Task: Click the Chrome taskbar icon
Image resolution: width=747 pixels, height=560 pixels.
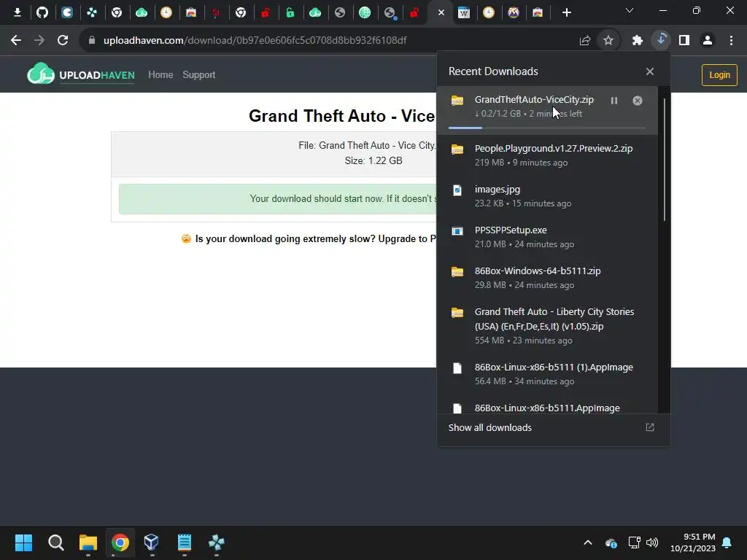Action: (120, 542)
